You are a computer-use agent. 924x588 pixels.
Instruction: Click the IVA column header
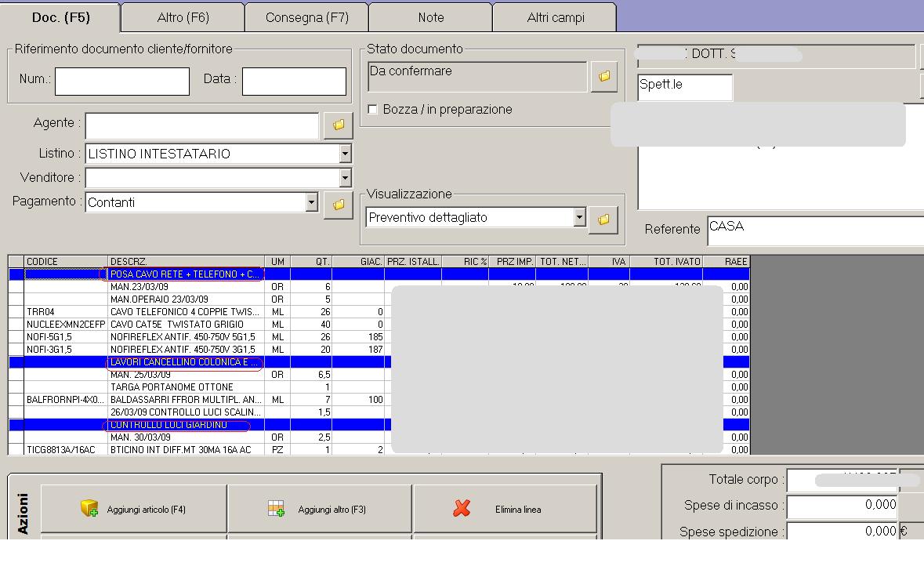click(x=609, y=261)
